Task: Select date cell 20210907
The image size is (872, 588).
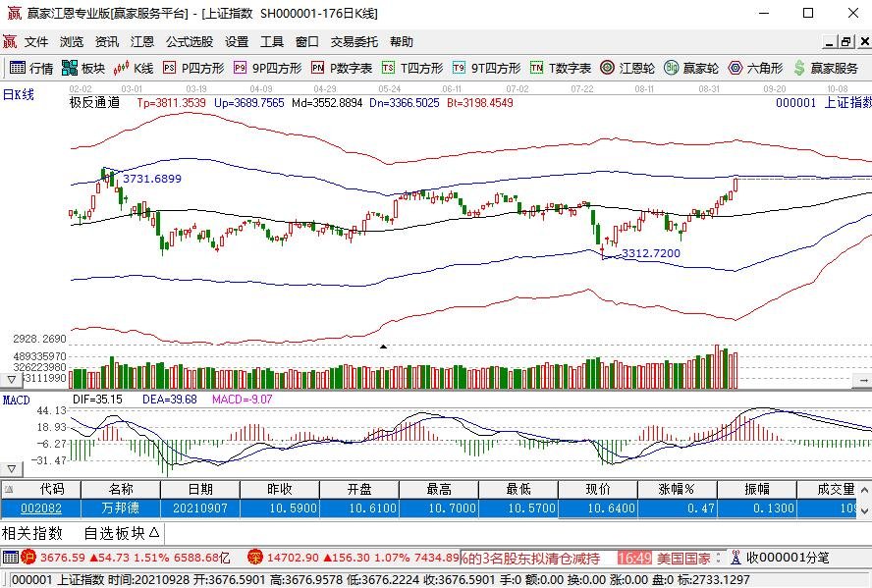Action: tap(200, 508)
